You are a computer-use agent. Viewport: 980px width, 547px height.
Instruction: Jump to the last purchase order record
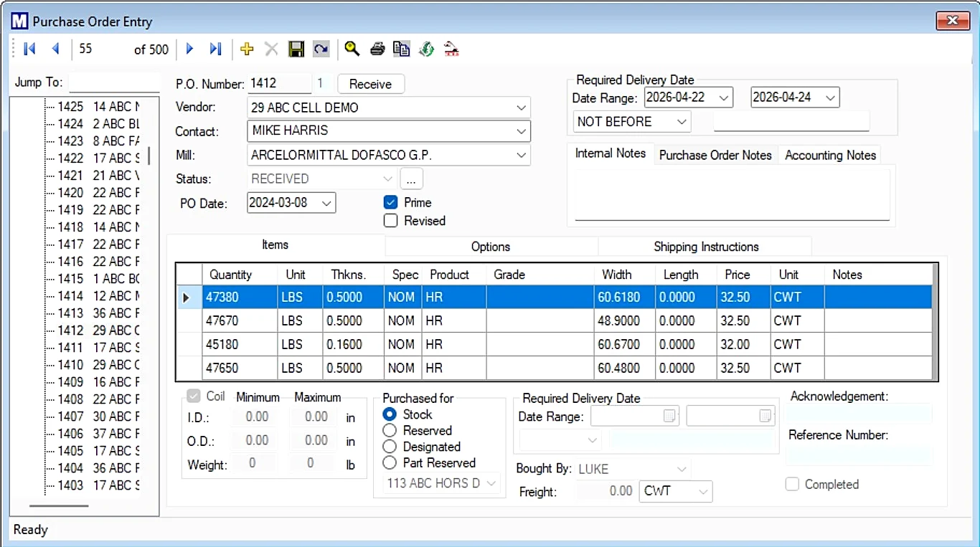click(x=215, y=49)
